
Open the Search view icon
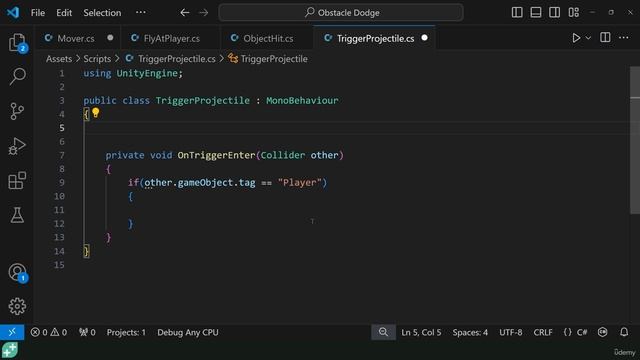click(x=17, y=76)
